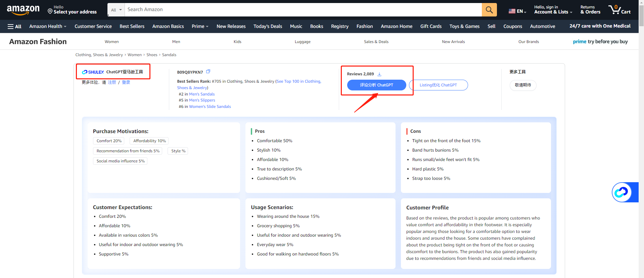Open the EN language selector
This screenshot has width=644, height=278.
517,11
